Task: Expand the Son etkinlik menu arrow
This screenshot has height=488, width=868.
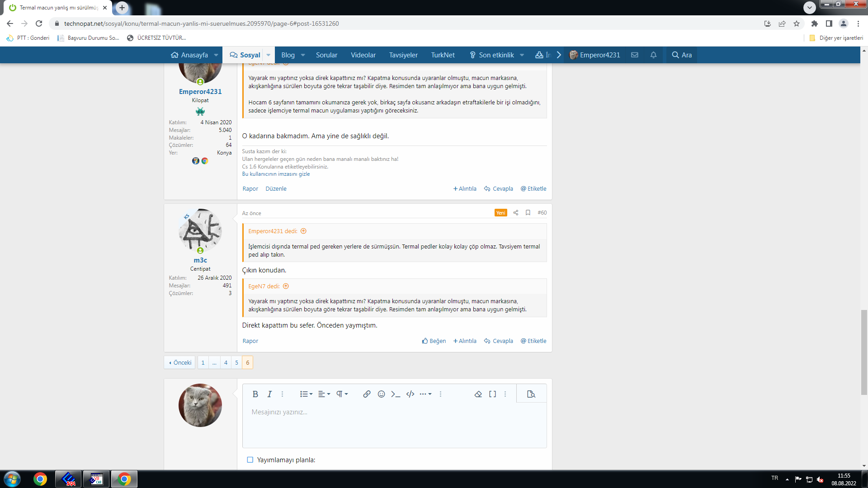Action: tap(522, 55)
